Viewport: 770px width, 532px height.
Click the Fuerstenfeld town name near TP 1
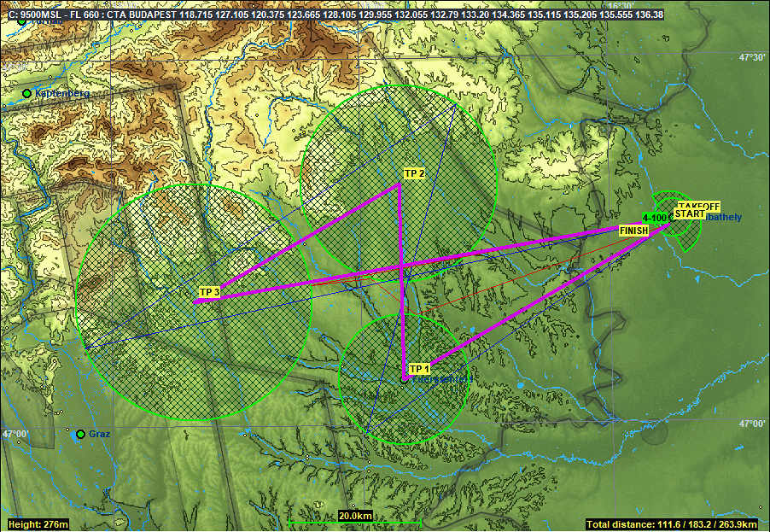tap(444, 378)
